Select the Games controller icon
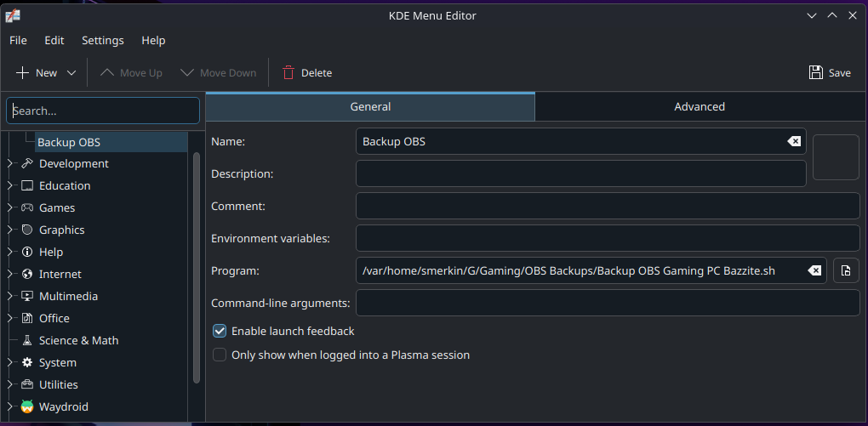 pyautogui.click(x=27, y=207)
